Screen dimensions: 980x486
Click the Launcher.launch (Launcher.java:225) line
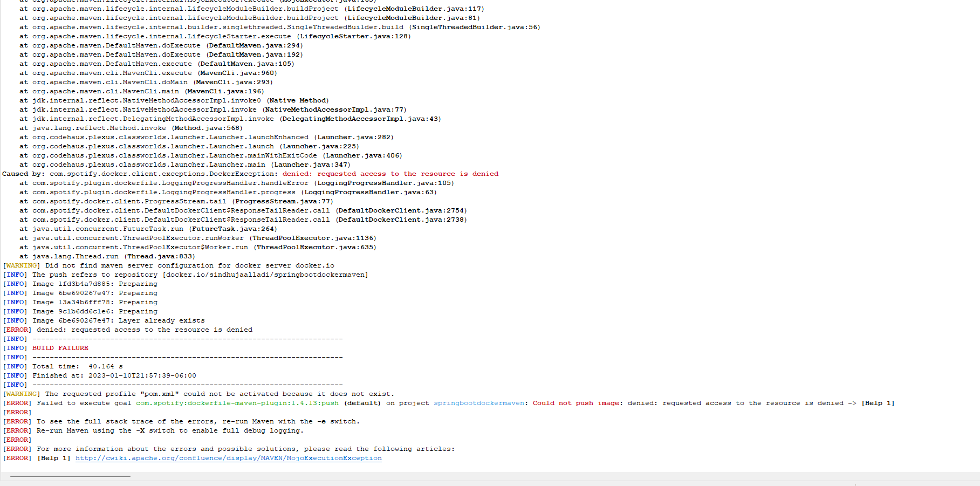pos(189,146)
